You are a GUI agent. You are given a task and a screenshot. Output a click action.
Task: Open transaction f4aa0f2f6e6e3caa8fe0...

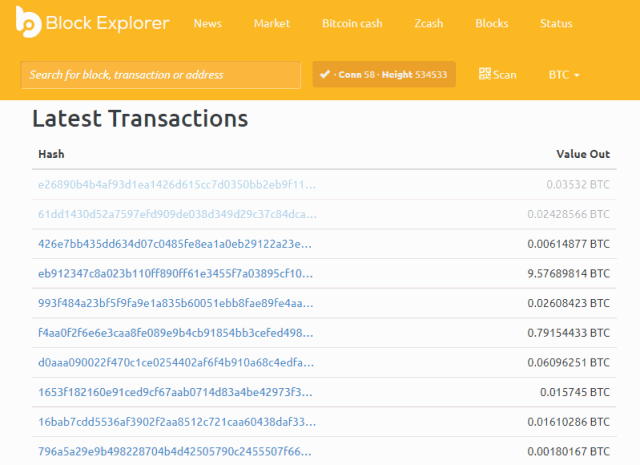[x=176, y=333]
